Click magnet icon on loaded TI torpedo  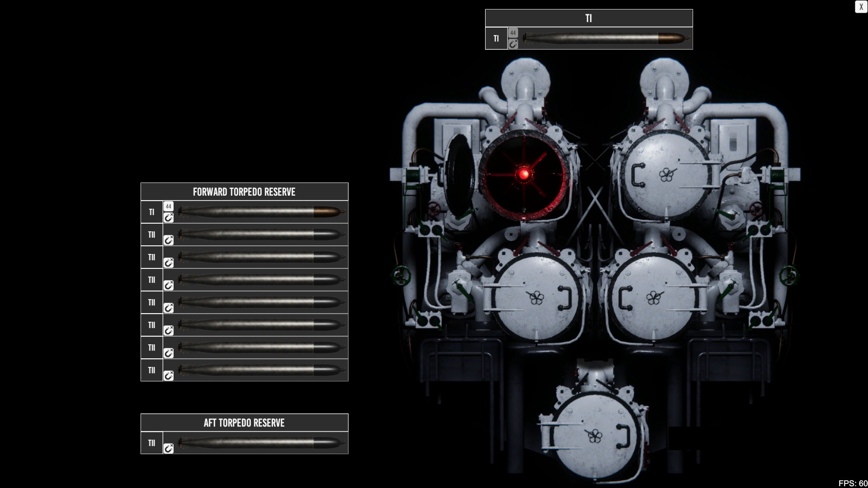click(x=513, y=44)
